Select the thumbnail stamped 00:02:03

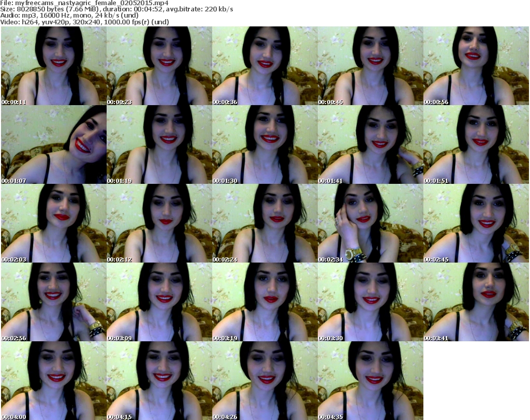(x=54, y=223)
